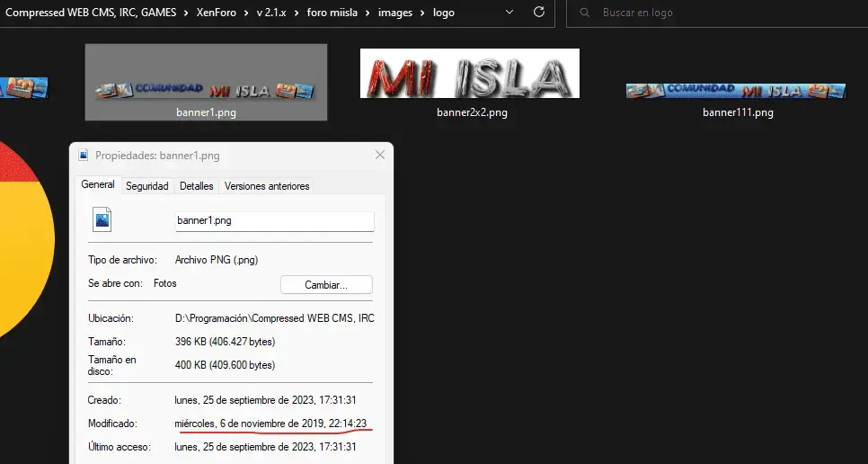Click the Ubicación path value
The image size is (868, 464).
[x=275, y=318]
